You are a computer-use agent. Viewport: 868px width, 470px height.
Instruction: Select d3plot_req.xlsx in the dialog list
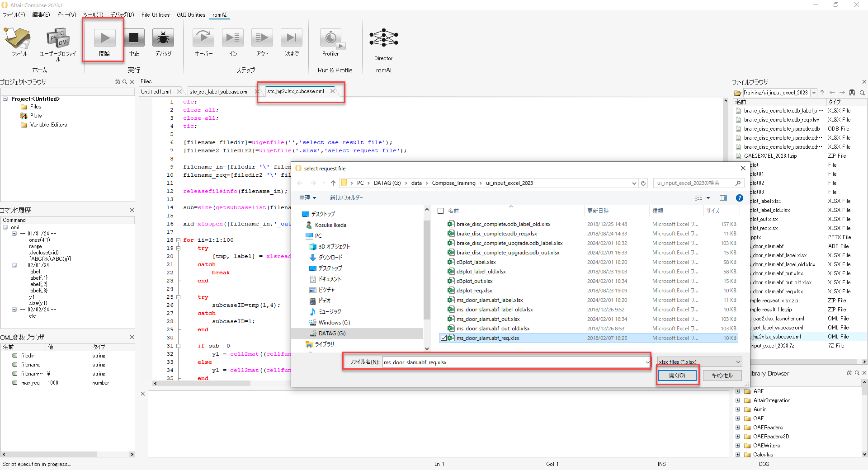(474, 291)
